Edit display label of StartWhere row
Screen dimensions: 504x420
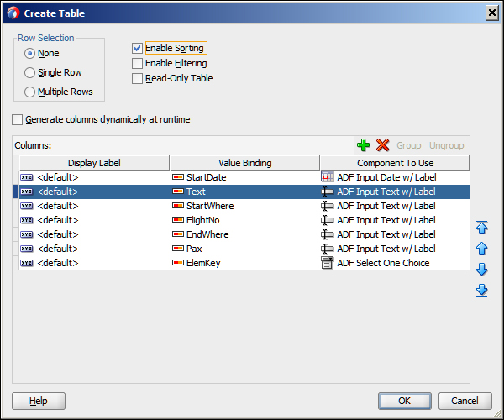[x=94, y=206]
